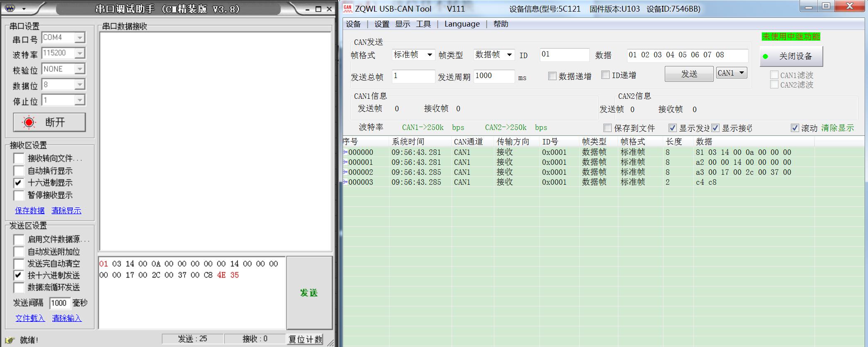Select row 000003 arrow icon in CAN list
The width and height of the screenshot is (868, 347).
coord(345,182)
